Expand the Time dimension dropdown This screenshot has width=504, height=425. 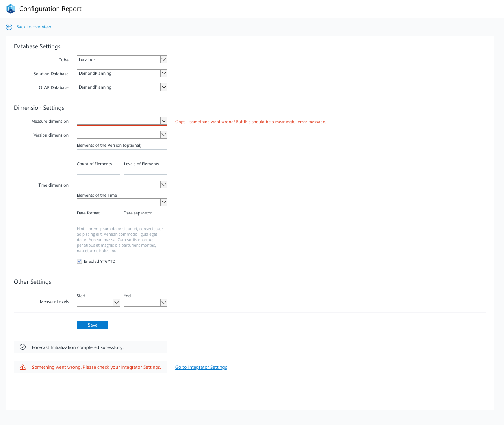tap(122, 185)
